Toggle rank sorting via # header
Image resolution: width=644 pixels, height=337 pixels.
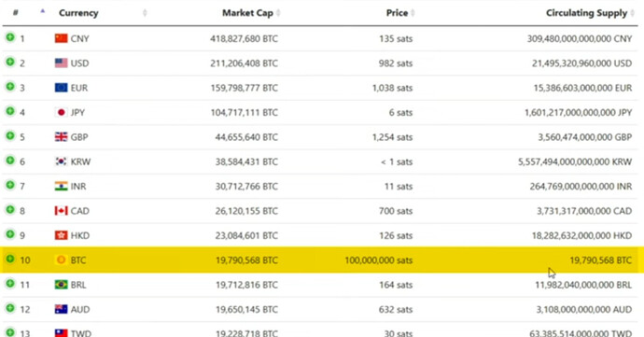point(16,12)
